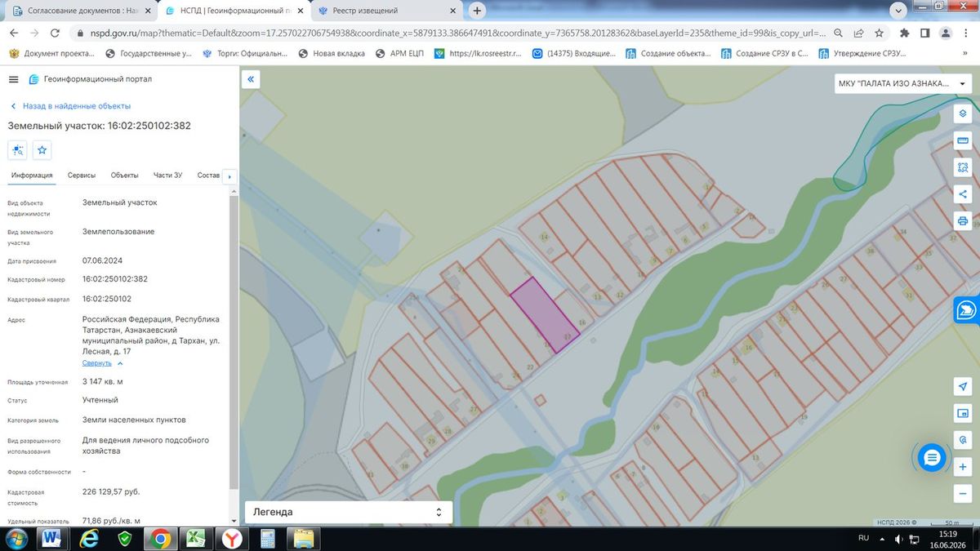The height and width of the screenshot is (551, 980).
Task: Open the Части ЗУ tab
Action: click(x=167, y=176)
